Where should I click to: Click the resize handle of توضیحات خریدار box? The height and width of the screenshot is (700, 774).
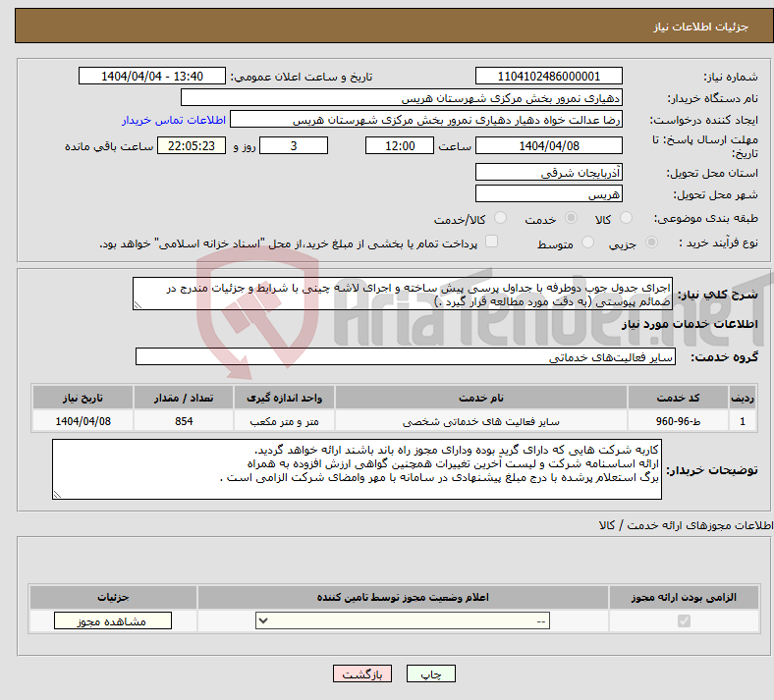(57, 494)
